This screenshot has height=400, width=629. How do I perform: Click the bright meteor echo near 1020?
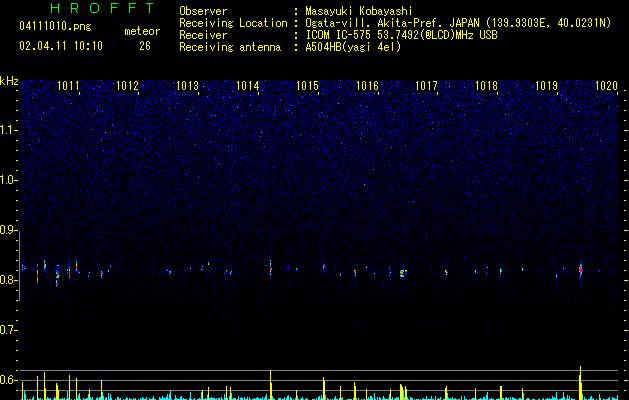point(580,270)
